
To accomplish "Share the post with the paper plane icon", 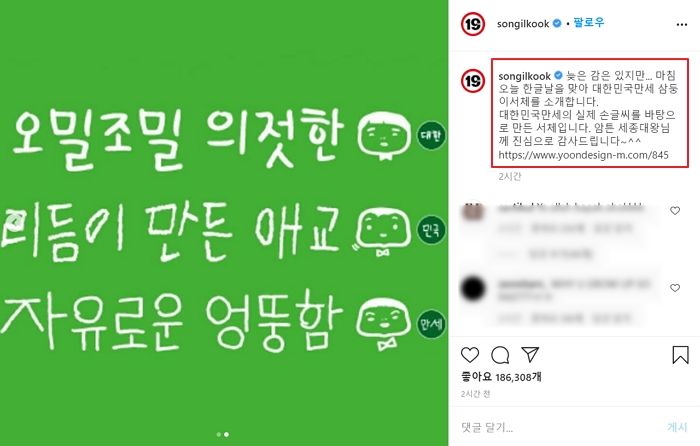I will [x=530, y=354].
